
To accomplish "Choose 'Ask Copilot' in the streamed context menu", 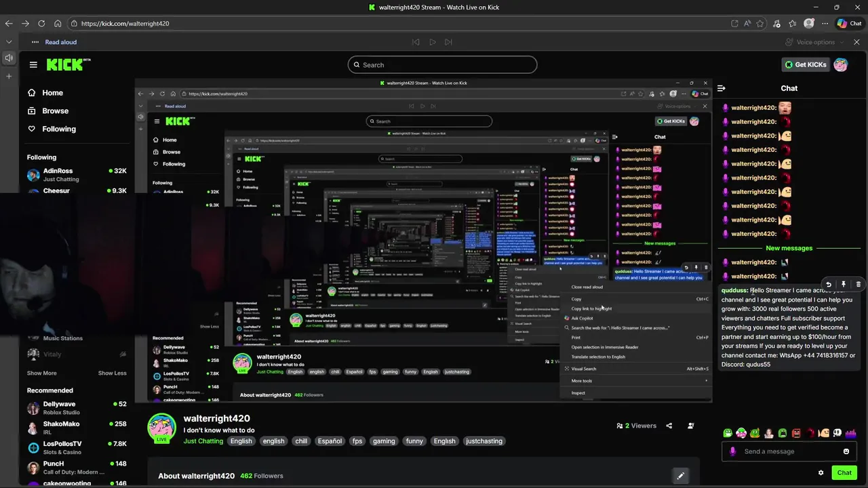I will point(582,318).
